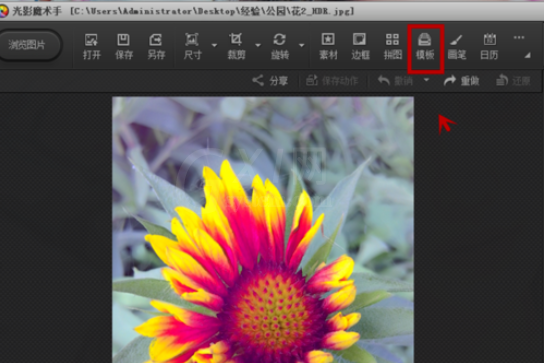Save the image using the 保存 icon

click(x=124, y=47)
